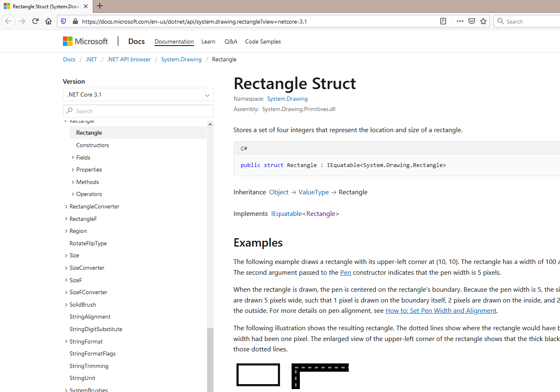
Task: Select StringDigitSubstitute in the sidebar
Action: click(96, 329)
